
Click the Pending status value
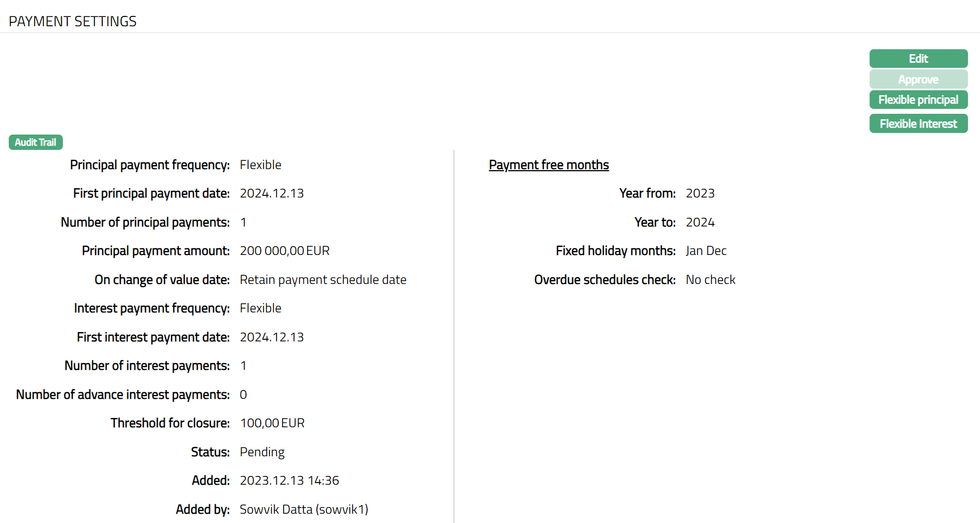pos(262,452)
